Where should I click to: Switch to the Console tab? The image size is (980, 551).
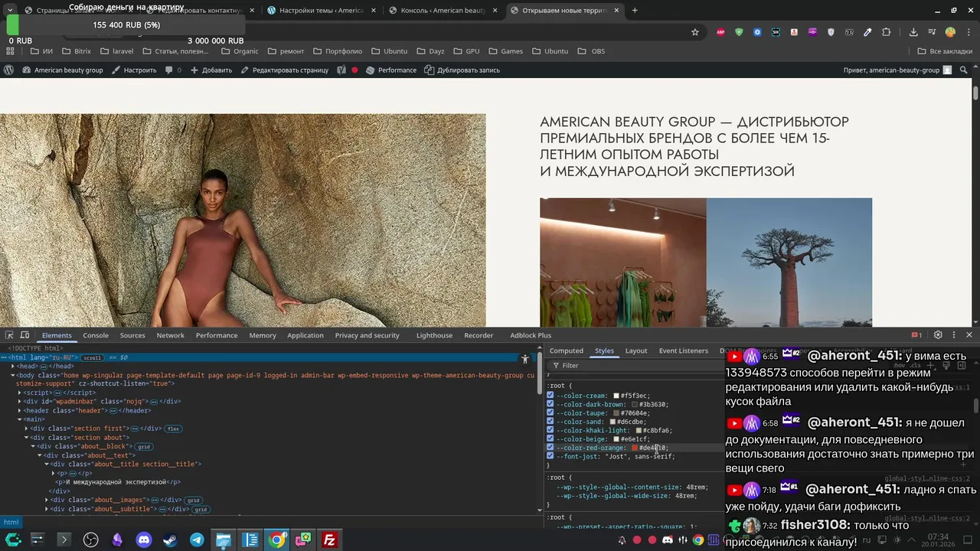[96, 335]
